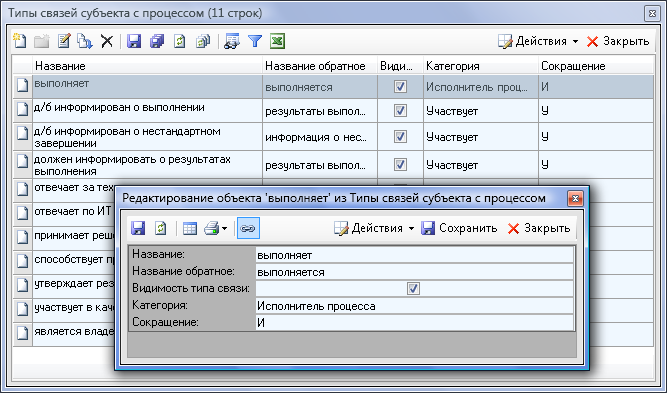Screen dimensions: 667x393
Task: Click the 'Название обратное' field 'выполняется' in dialog
Action: click(x=414, y=272)
